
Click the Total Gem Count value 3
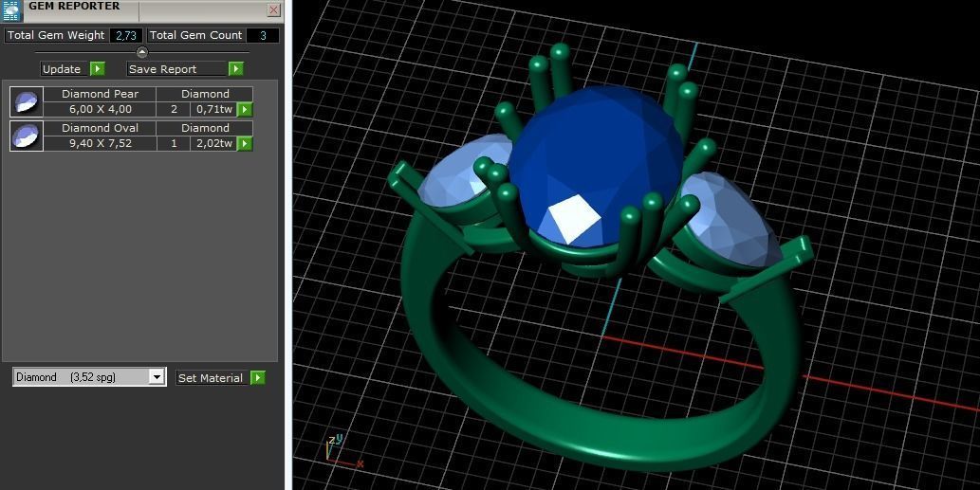click(263, 36)
